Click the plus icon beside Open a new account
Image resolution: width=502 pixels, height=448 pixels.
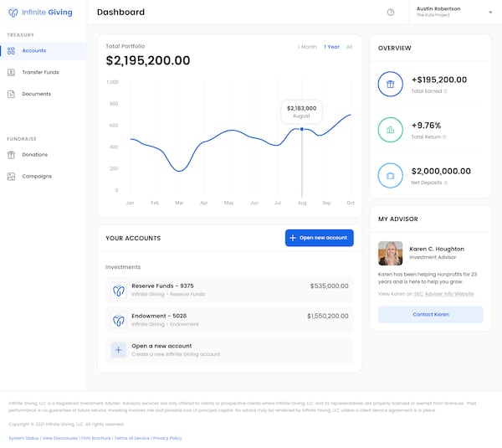click(x=119, y=350)
